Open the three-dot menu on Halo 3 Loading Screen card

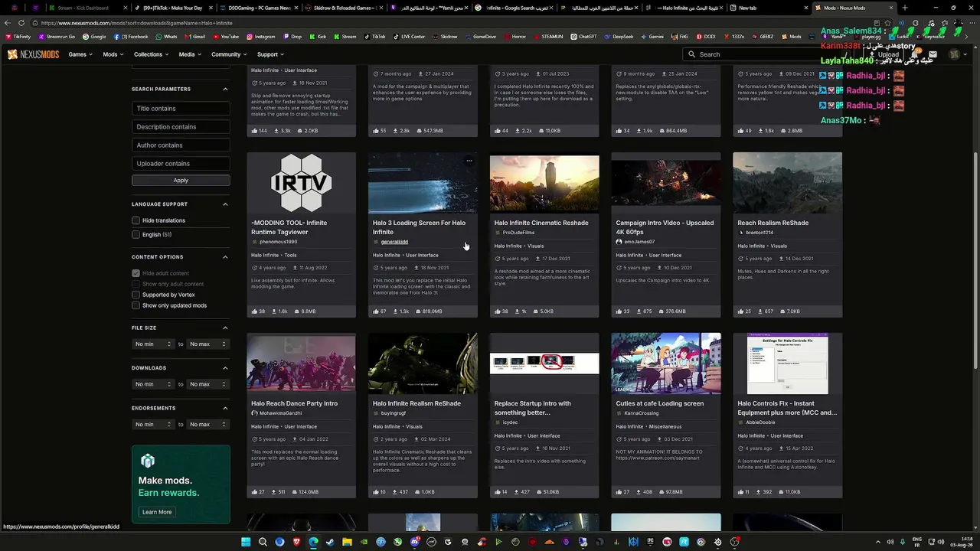469,161
